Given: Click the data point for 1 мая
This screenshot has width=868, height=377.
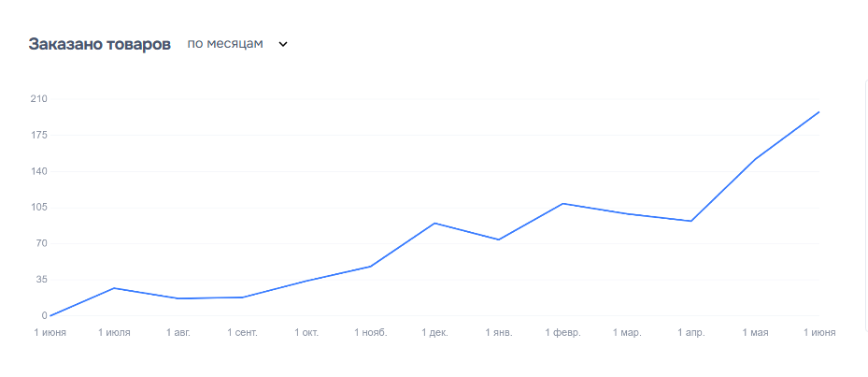Looking at the screenshot, I should tap(755, 159).
